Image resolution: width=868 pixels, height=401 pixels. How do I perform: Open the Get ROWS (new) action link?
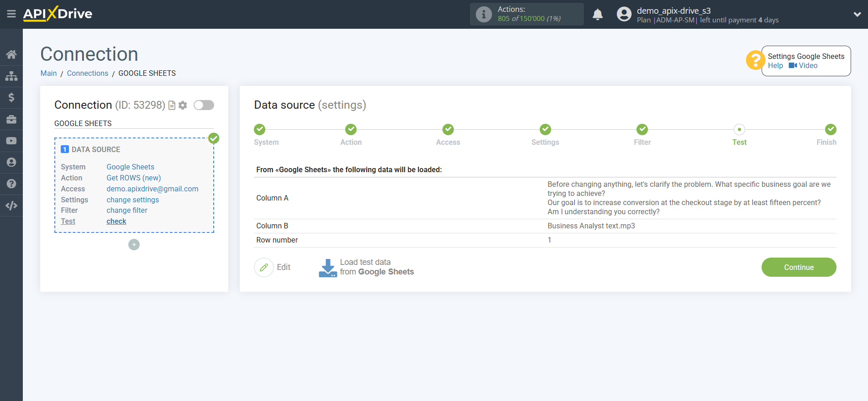134,178
